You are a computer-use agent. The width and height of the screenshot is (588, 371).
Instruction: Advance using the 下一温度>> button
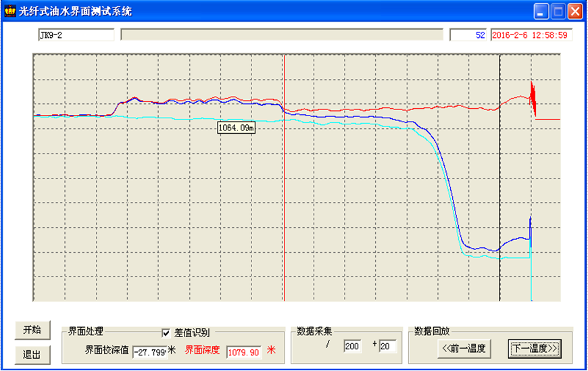534,349
